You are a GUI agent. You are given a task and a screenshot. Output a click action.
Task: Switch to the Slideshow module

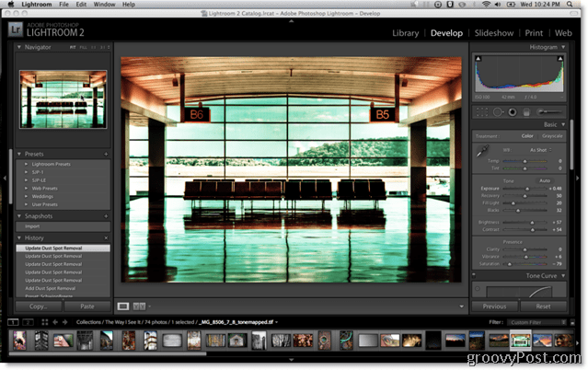click(494, 33)
